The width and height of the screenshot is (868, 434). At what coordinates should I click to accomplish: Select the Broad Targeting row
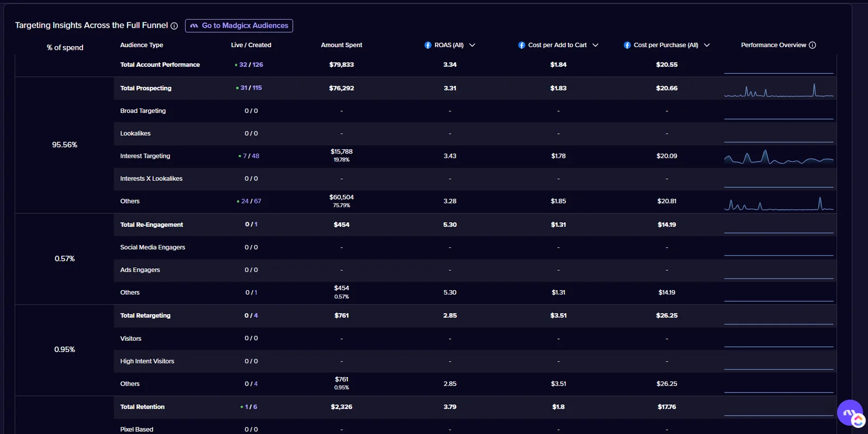(x=475, y=111)
